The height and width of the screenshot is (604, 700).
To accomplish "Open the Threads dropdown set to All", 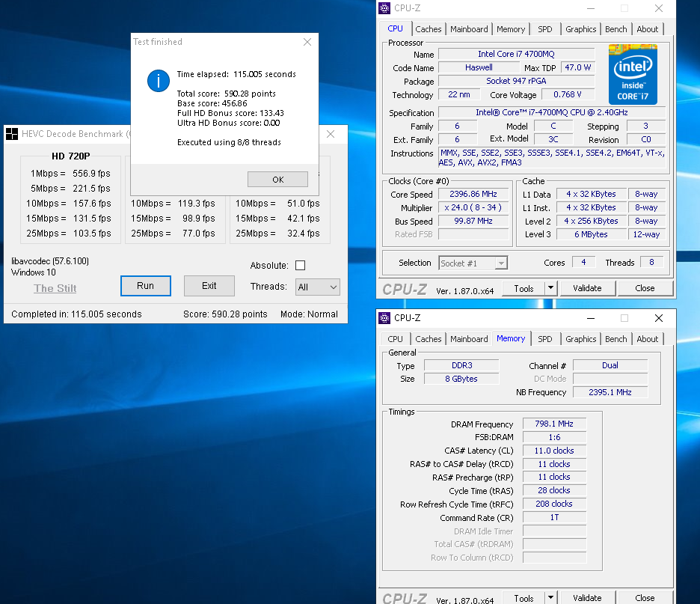I will tap(317, 287).
